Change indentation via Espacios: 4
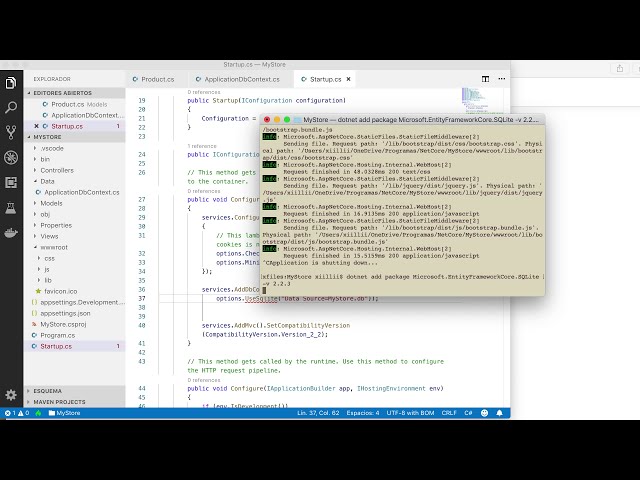The height and width of the screenshot is (480, 640). (x=363, y=413)
